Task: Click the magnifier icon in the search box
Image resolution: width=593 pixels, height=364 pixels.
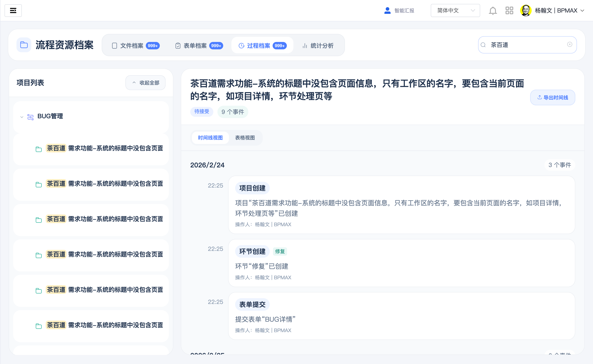Action: [x=483, y=45]
